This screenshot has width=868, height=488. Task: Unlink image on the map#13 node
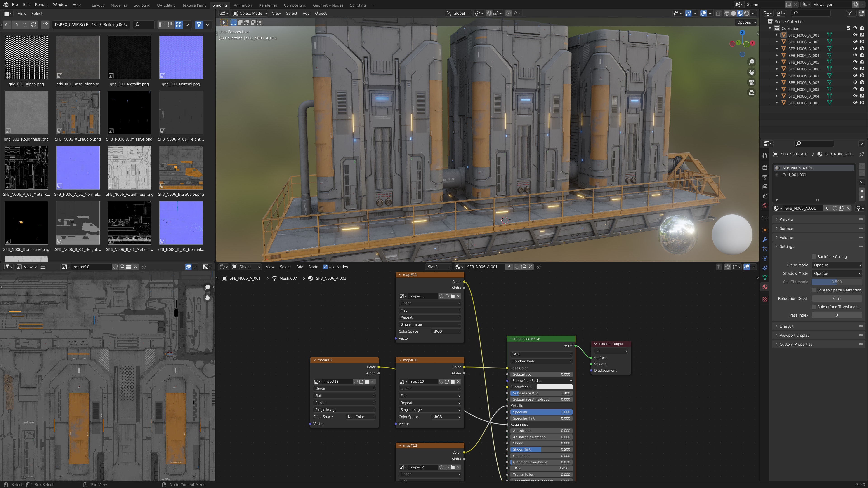click(373, 382)
